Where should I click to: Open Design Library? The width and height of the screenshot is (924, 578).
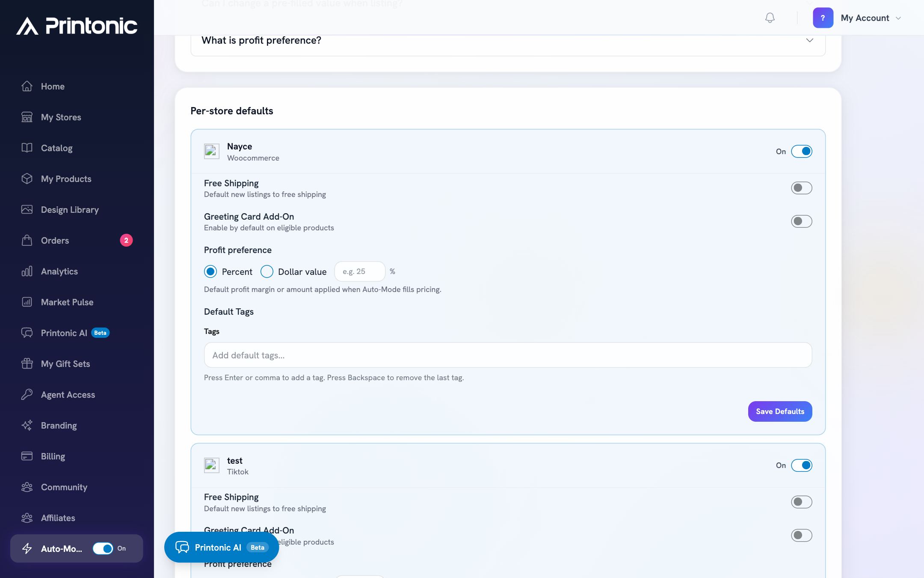pyautogui.click(x=77, y=209)
